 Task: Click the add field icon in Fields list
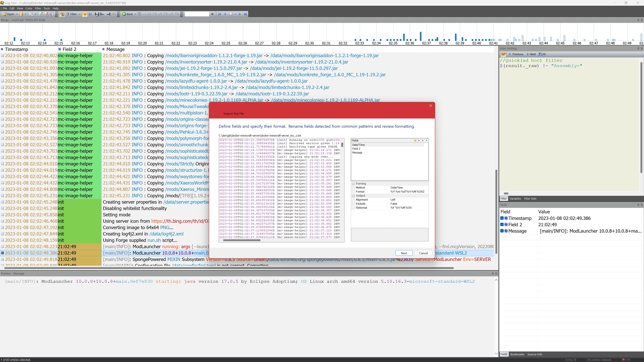pyautogui.click(x=415, y=140)
